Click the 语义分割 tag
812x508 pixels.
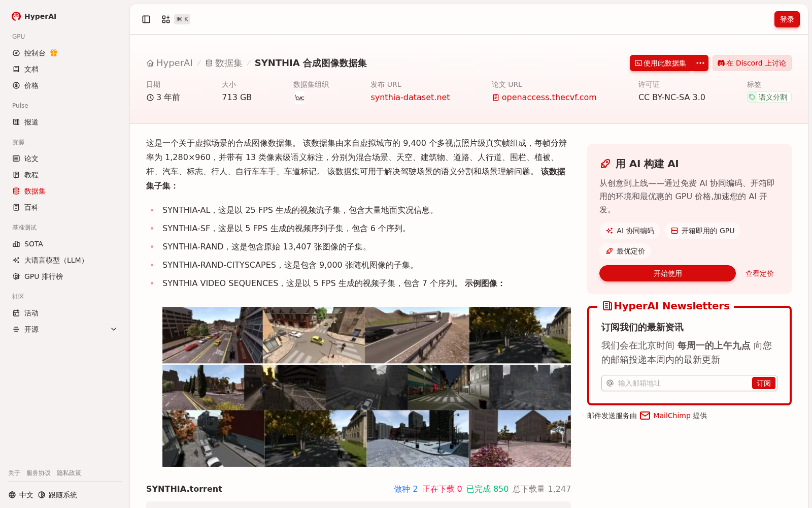pos(769,97)
